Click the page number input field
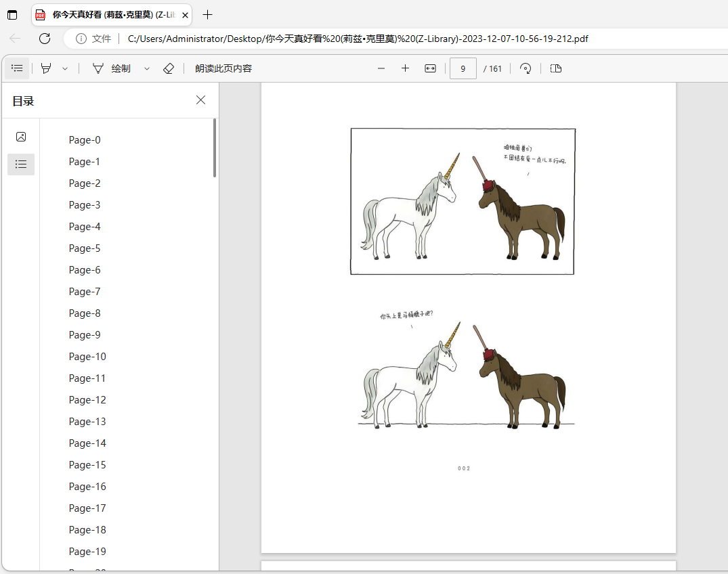728x574 pixels. pyautogui.click(x=463, y=68)
